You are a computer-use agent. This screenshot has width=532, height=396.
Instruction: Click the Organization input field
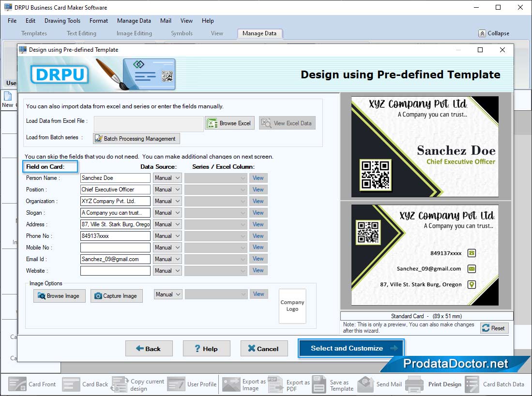(x=115, y=201)
